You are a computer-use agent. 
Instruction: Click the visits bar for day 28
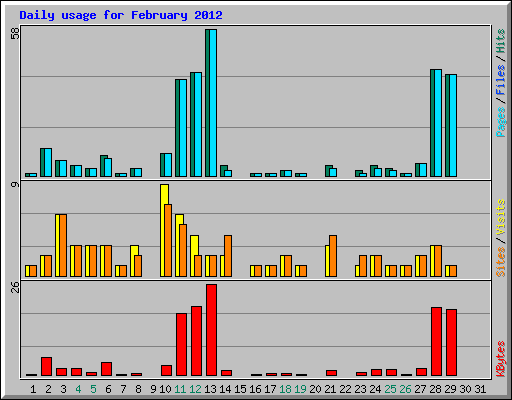(432, 261)
